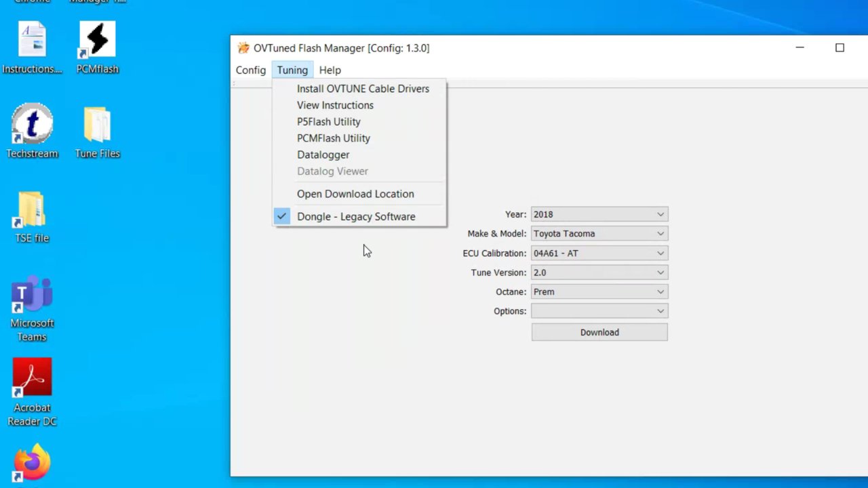
Task: Launch Firefox from the desktop
Action: (32, 464)
